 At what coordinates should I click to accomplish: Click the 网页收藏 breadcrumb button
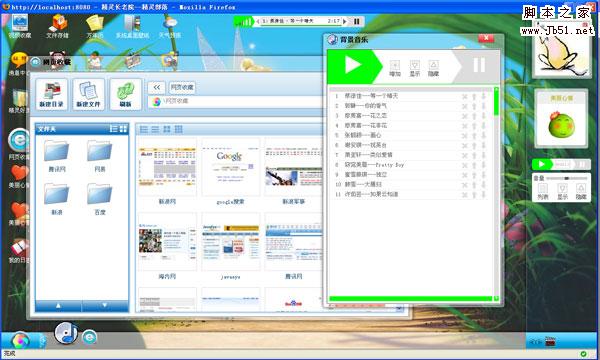[x=182, y=88]
